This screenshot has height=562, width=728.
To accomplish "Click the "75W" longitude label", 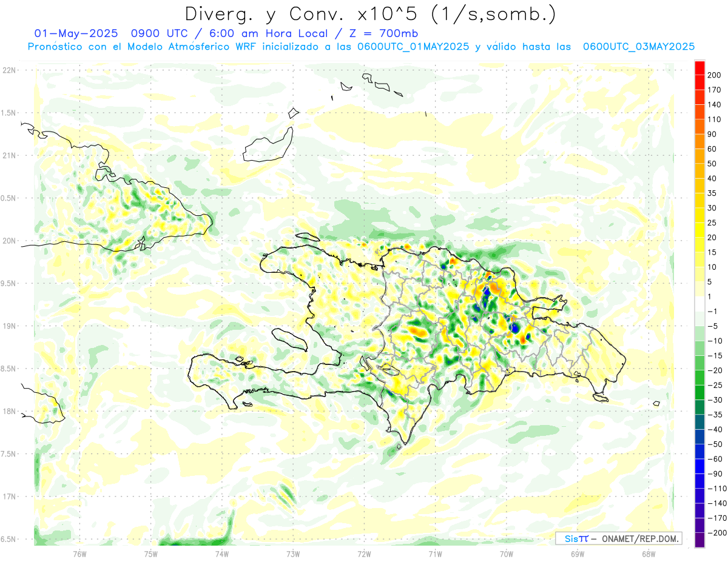I will [x=150, y=554].
